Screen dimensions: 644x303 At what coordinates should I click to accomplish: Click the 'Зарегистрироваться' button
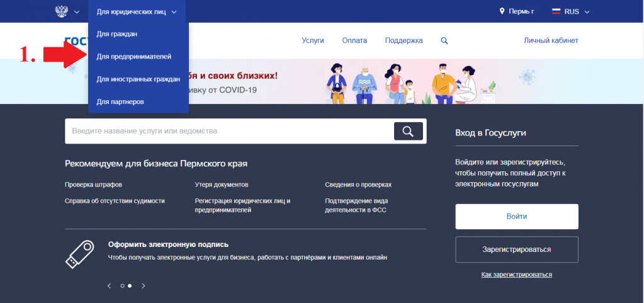(517, 249)
